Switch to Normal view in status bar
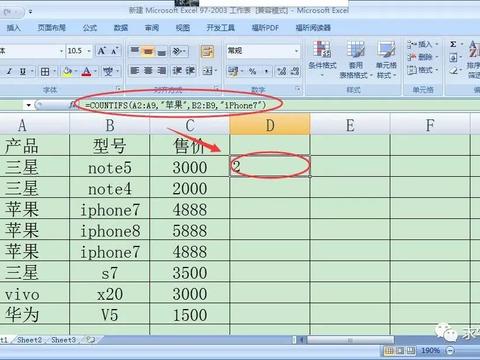The width and height of the screenshot is (480, 360). 388,351
